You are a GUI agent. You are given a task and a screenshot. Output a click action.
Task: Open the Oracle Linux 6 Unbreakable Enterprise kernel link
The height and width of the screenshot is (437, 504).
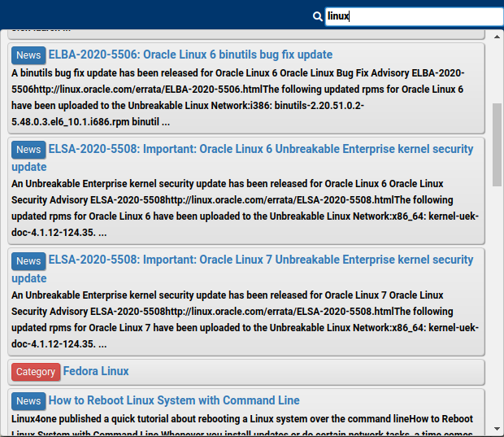coord(260,149)
